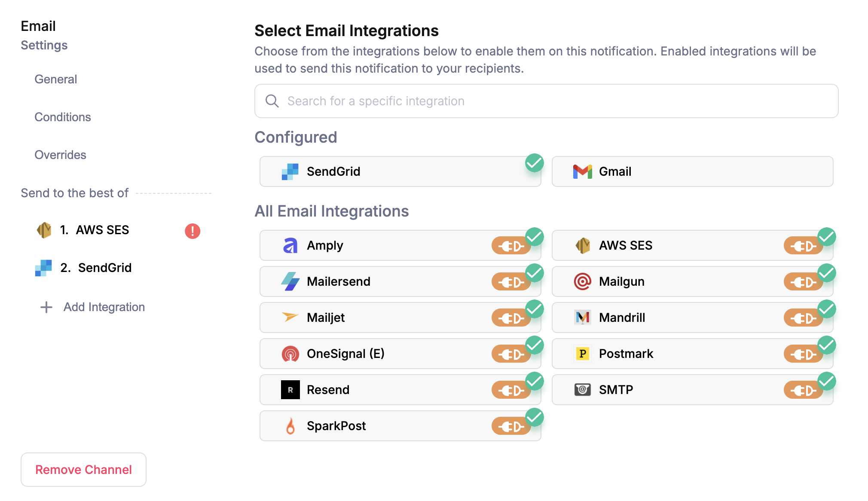Image resolution: width=868 pixels, height=501 pixels.
Task: Toggle the Mailersend integration switch
Action: (x=511, y=281)
